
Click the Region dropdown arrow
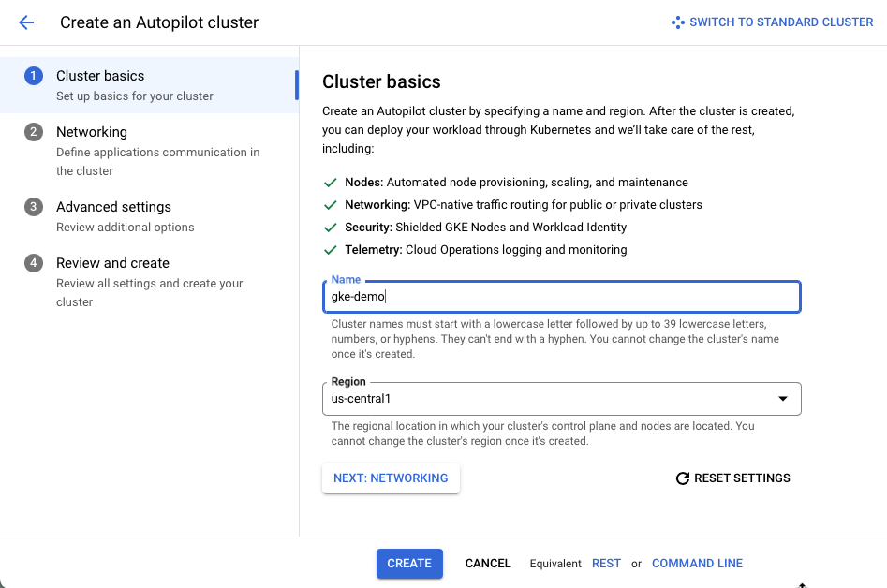coord(784,399)
